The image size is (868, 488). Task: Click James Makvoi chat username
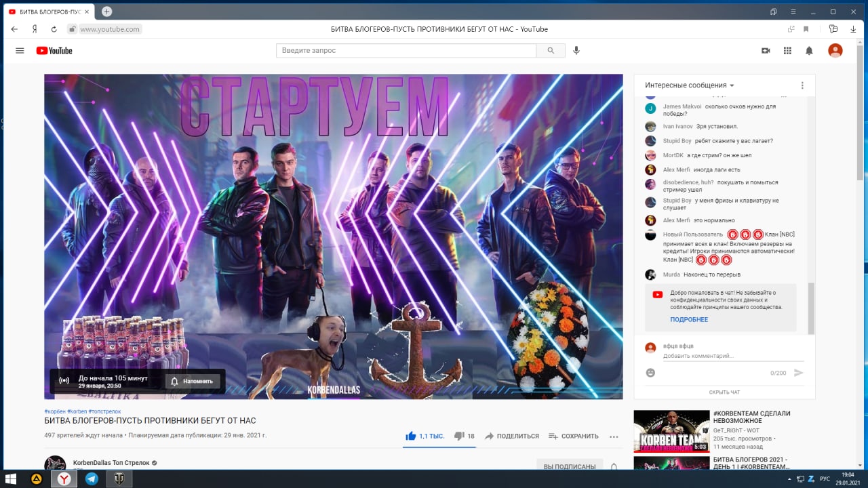pos(682,106)
